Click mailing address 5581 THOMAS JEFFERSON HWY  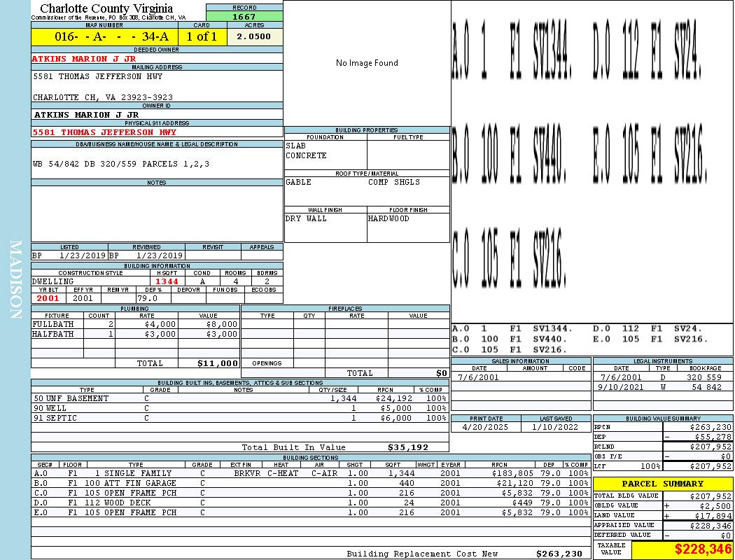(x=98, y=76)
